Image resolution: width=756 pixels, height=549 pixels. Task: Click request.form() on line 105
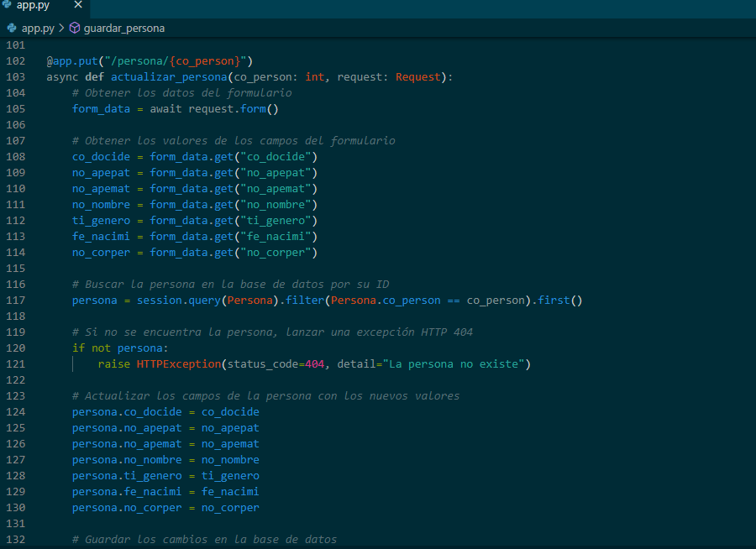233,109
